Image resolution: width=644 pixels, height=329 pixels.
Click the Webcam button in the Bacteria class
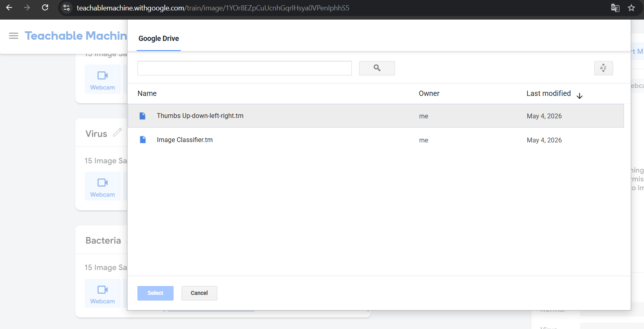(103, 293)
